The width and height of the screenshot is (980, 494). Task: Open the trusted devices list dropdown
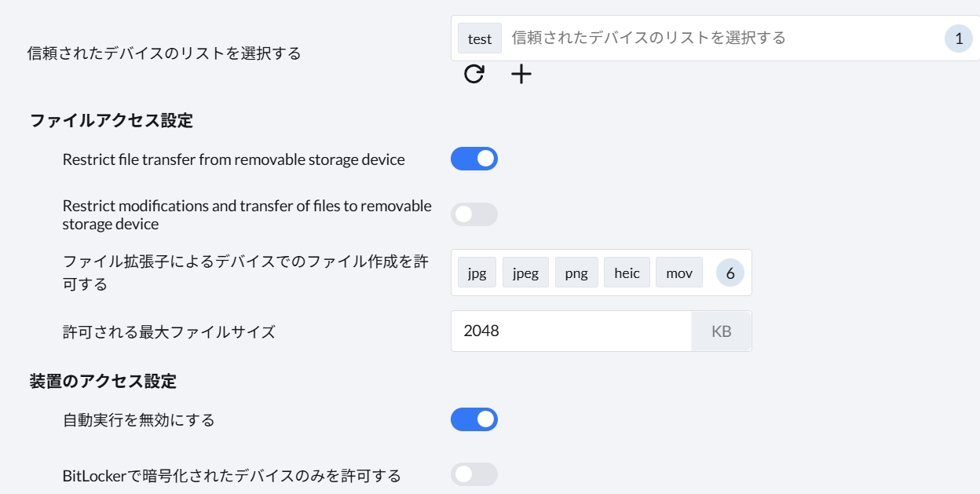(x=707, y=38)
